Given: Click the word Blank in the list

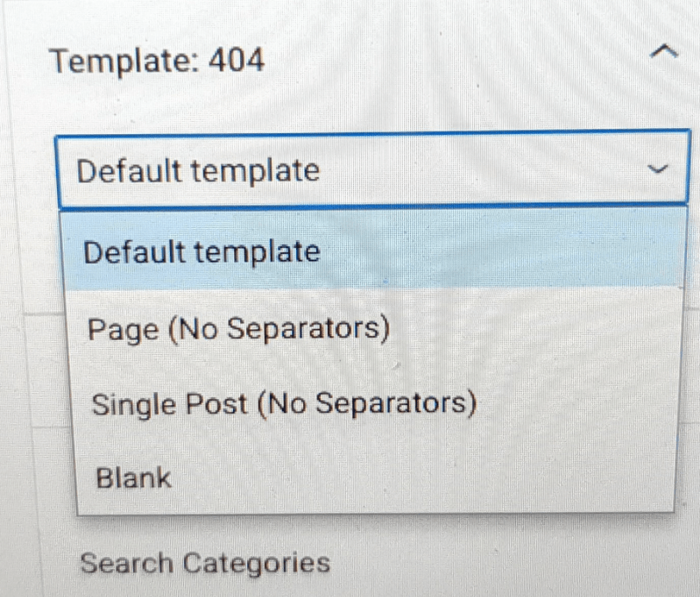Looking at the screenshot, I should coord(134,479).
